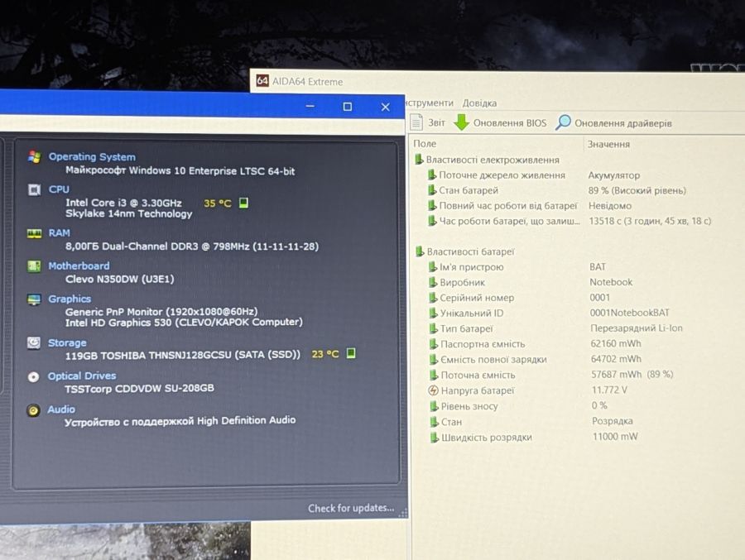Maximize the blue-titled system info window
This screenshot has height=560, width=745.
348,107
